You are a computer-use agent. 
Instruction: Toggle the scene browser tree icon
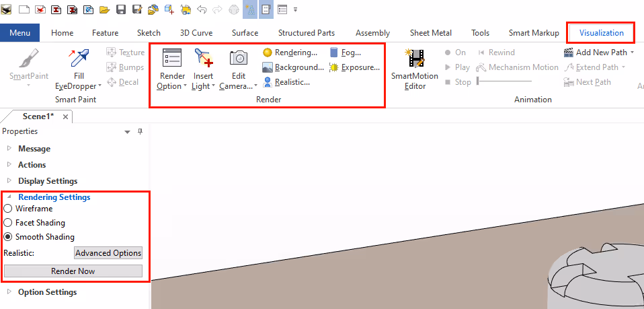(x=249, y=9)
